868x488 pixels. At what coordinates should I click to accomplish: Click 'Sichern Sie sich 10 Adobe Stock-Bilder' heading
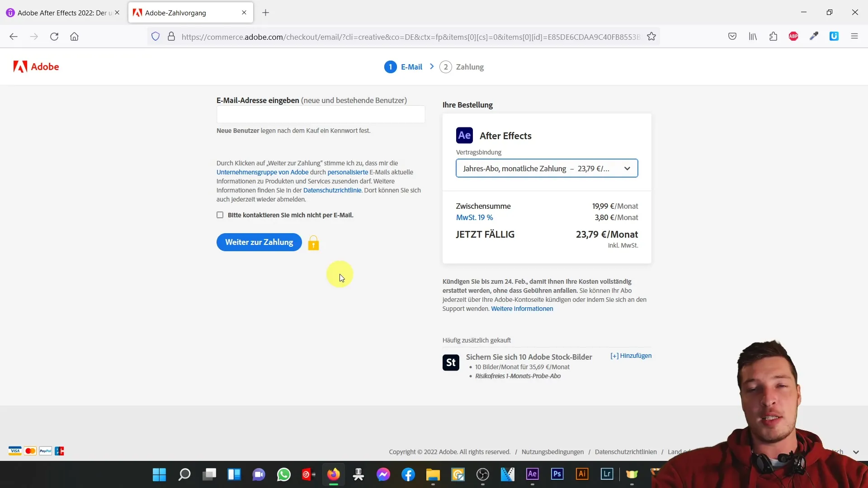tap(529, 357)
